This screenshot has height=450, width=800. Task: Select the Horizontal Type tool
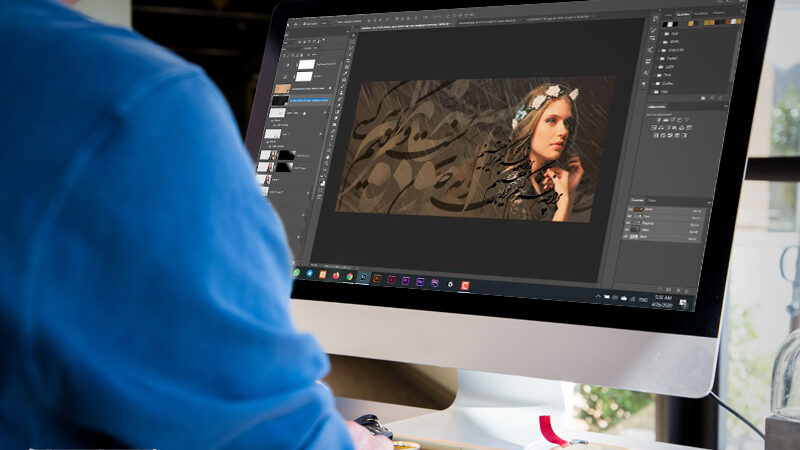[332, 137]
